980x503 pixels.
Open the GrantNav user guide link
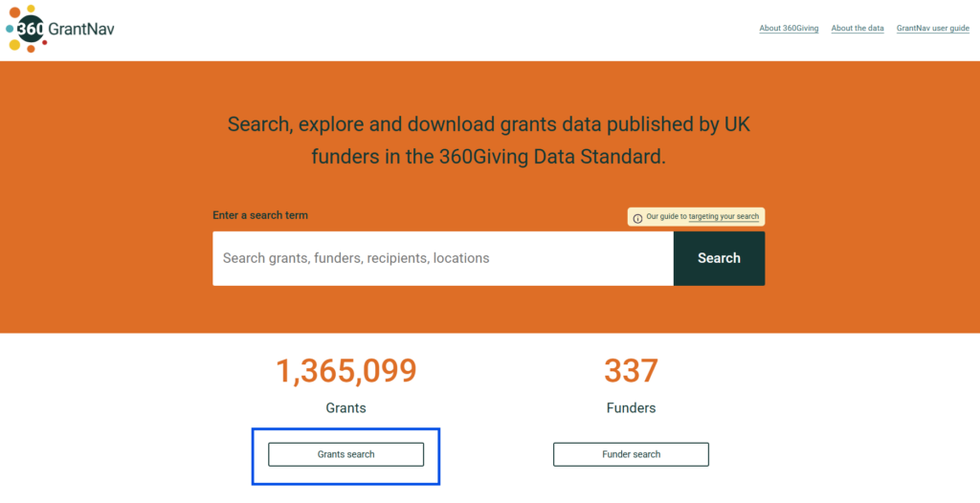coord(932,29)
